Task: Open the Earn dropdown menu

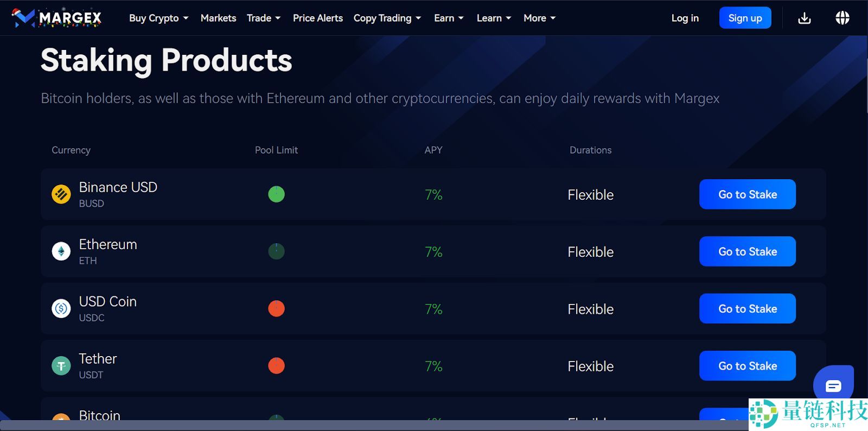Action: 449,18
